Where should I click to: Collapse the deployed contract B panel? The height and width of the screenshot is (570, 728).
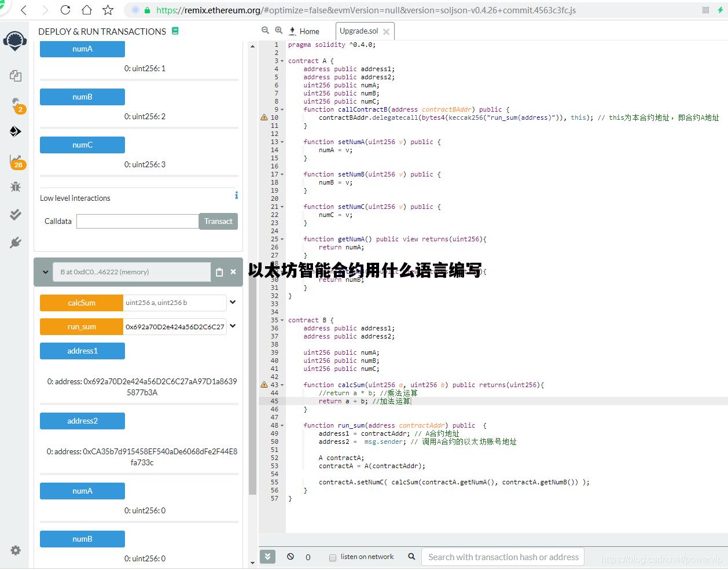click(x=45, y=272)
